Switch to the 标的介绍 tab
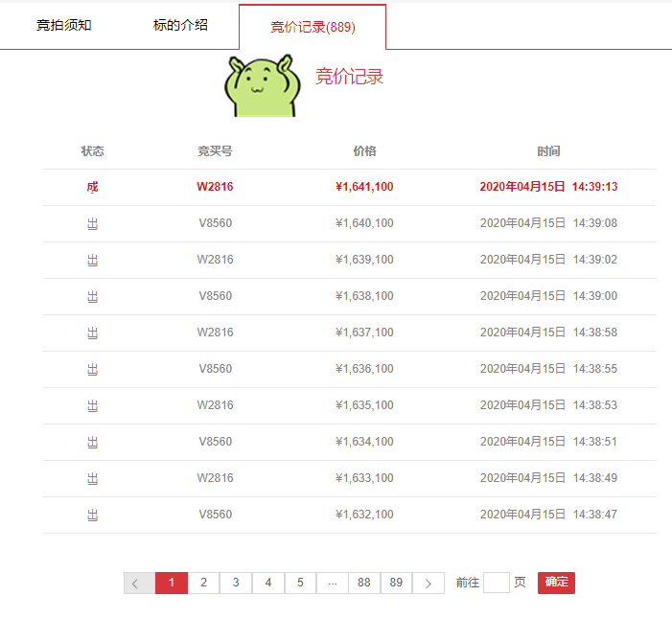The height and width of the screenshot is (619, 672). pos(180,25)
